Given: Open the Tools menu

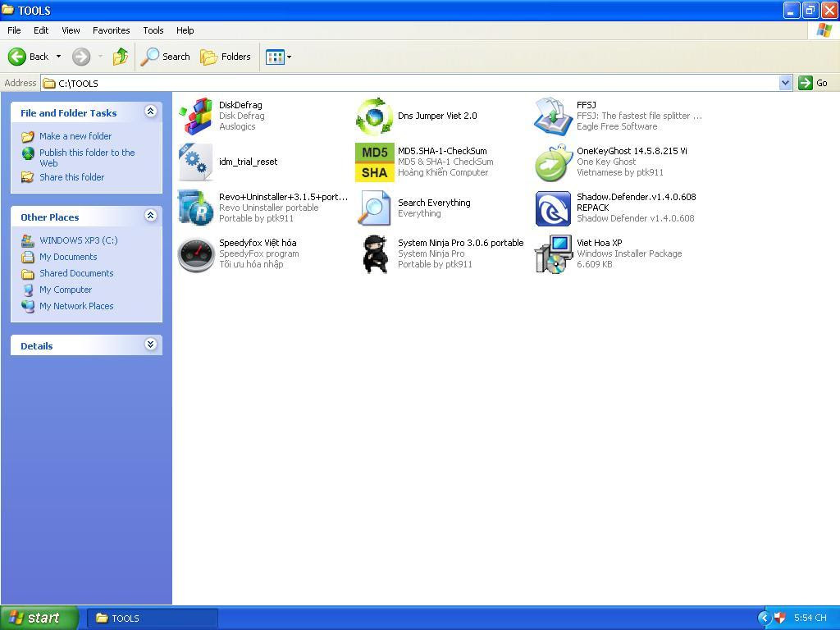Looking at the screenshot, I should [x=153, y=30].
